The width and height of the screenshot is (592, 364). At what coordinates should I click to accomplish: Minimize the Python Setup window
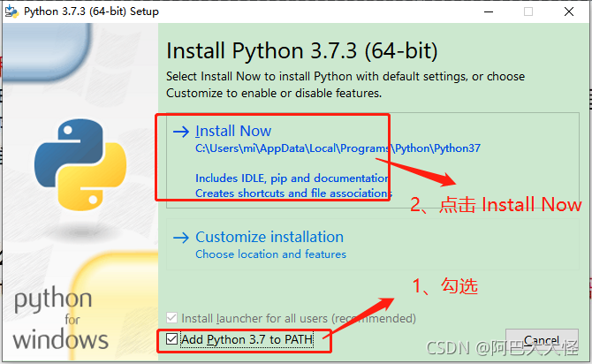(x=489, y=11)
